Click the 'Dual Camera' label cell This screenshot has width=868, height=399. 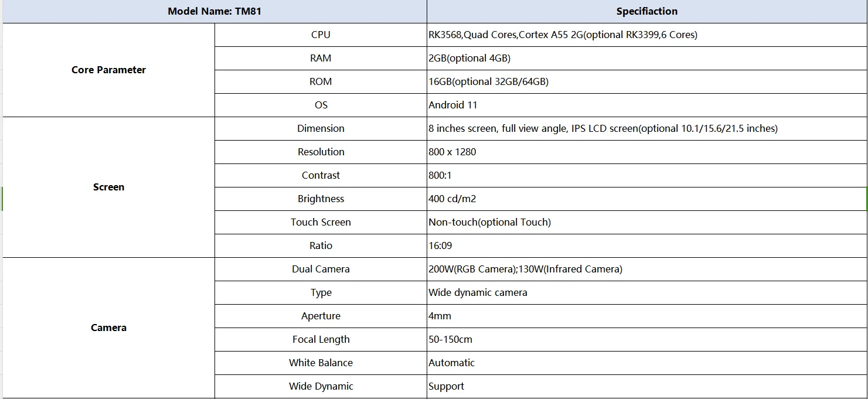tap(321, 269)
